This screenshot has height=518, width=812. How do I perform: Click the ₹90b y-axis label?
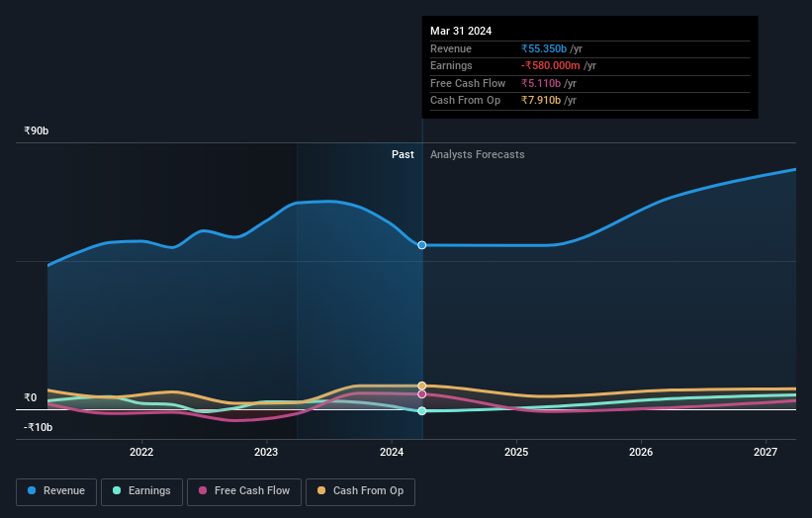[x=37, y=130]
